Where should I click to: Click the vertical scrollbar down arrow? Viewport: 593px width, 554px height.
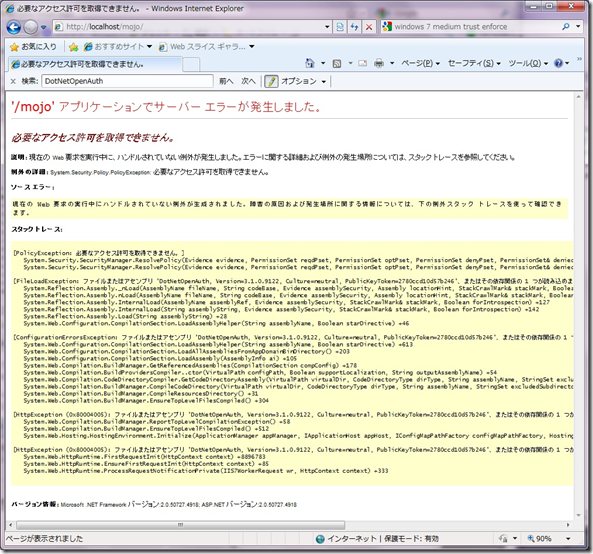(578, 515)
